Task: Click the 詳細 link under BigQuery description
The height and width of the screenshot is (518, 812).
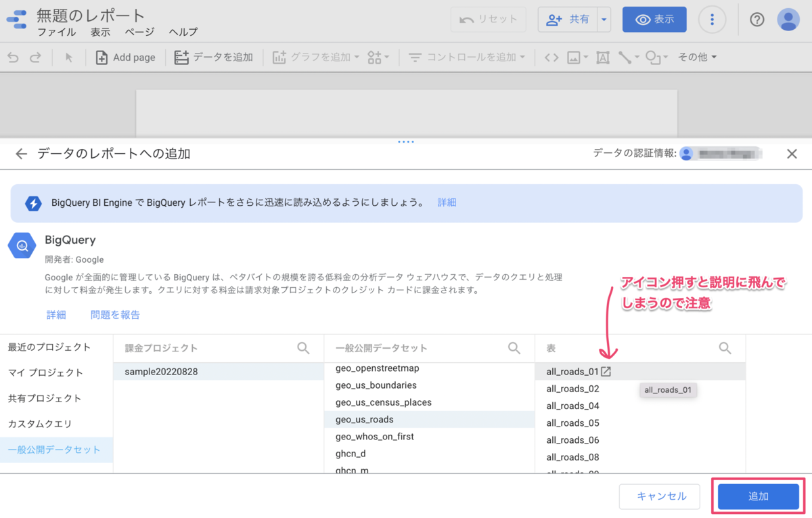Action: (x=56, y=315)
